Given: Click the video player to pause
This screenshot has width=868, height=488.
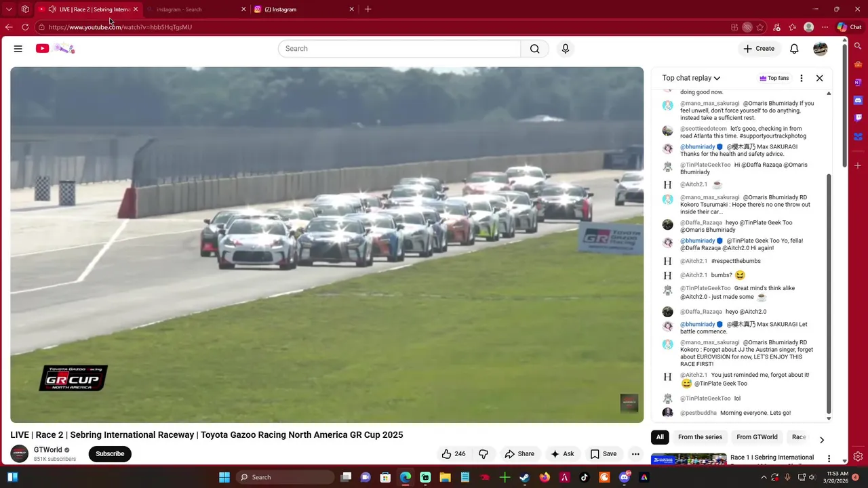Looking at the screenshot, I should [x=327, y=245].
